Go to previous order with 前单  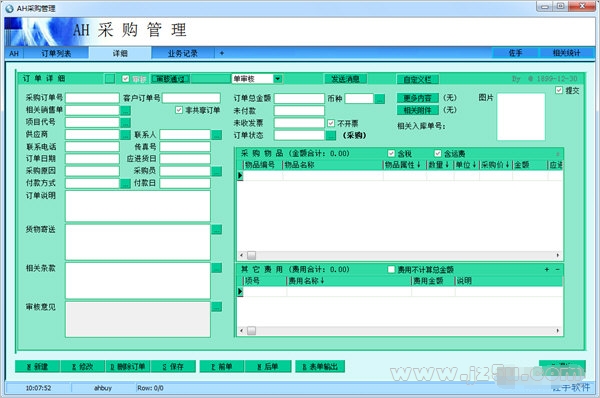(222, 366)
